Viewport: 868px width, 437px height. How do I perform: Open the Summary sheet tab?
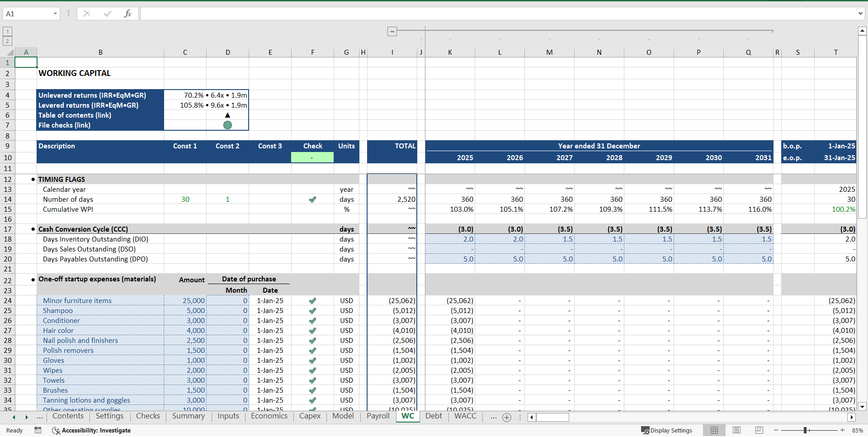pyautogui.click(x=188, y=416)
